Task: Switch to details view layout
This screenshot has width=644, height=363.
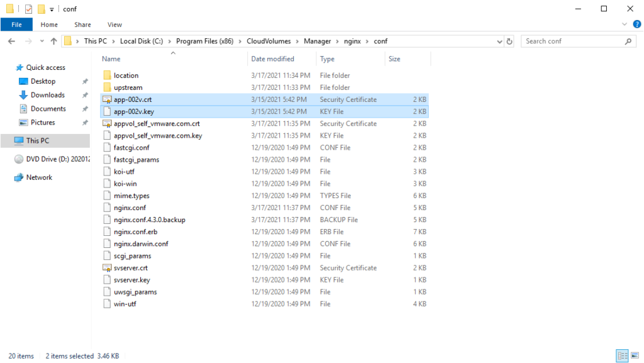Action: (621, 356)
